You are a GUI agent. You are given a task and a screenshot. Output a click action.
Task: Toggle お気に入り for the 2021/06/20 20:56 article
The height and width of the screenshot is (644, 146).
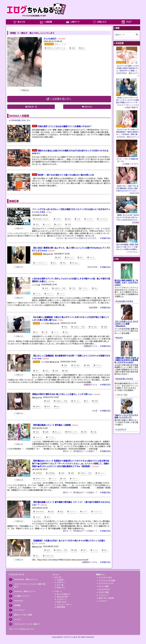click(x=19, y=521)
